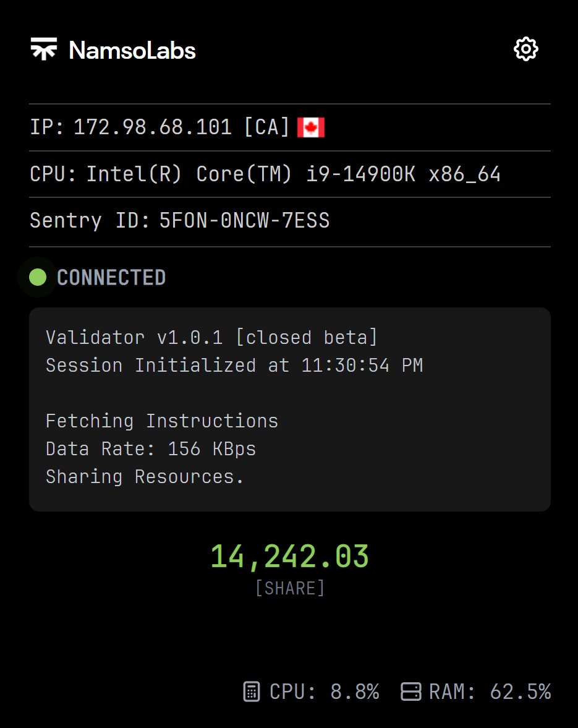
Task: Click the [CA] country code
Action: 266,127
